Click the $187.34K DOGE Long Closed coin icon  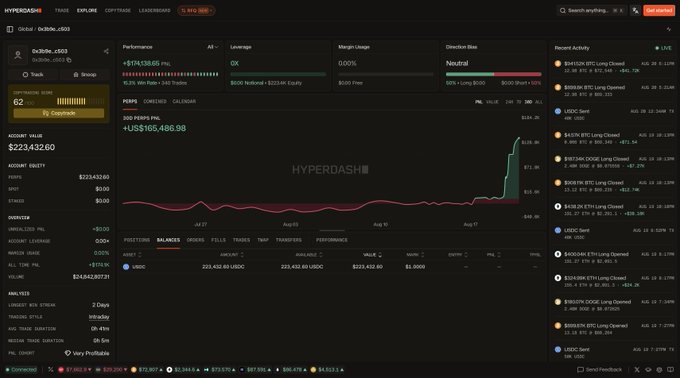558,159
